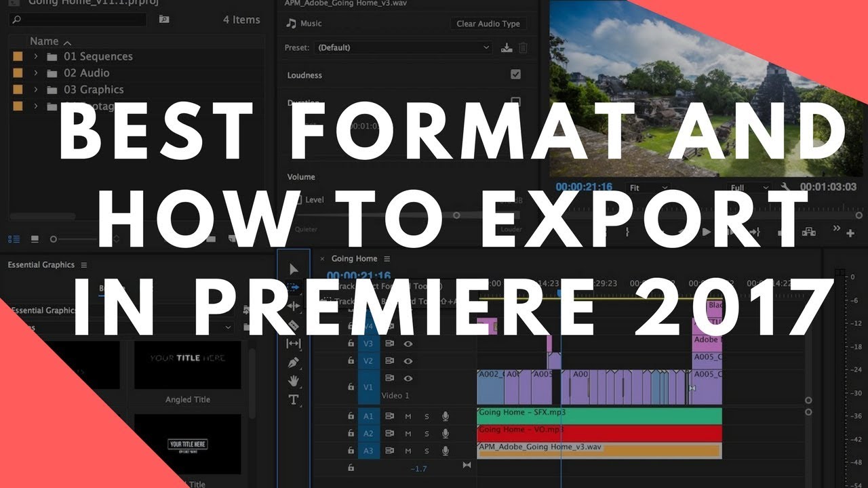This screenshot has width=868, height=488.
Task: Select the Going Home sequence tab
Action: [354, 258]
